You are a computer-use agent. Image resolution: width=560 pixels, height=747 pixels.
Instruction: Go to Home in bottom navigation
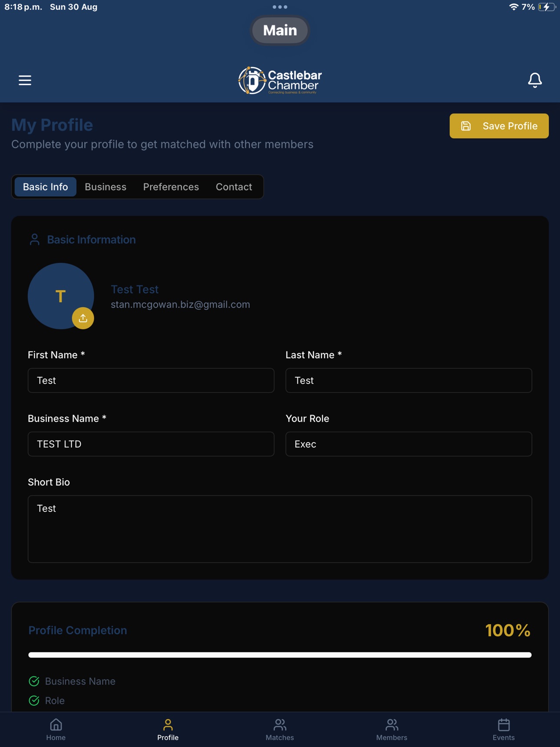point(56,729)
